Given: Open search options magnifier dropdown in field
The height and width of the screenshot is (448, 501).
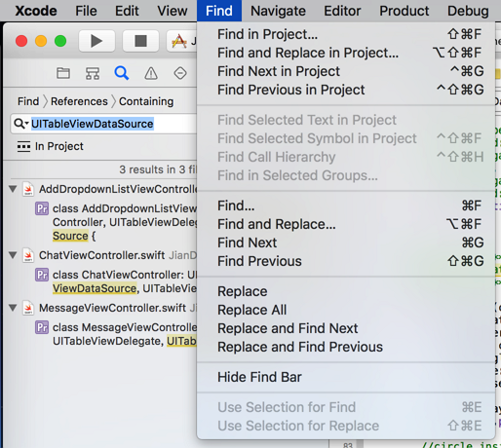Looking at the screenshot, I should 21,124.
